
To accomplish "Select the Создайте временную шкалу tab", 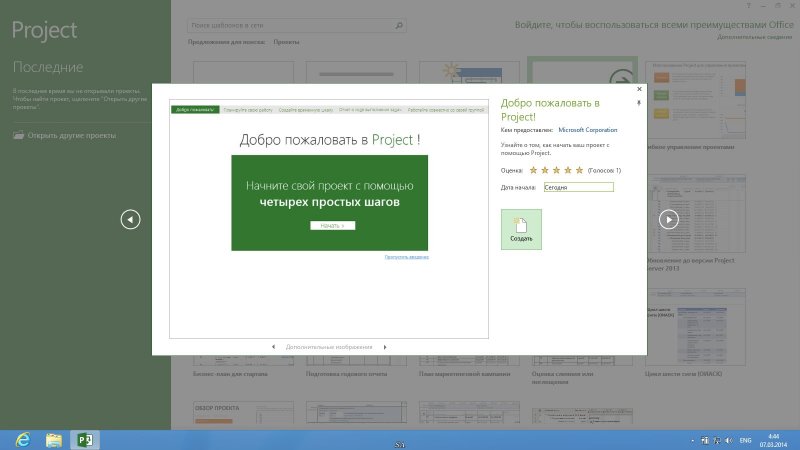I will pos(306,110).
